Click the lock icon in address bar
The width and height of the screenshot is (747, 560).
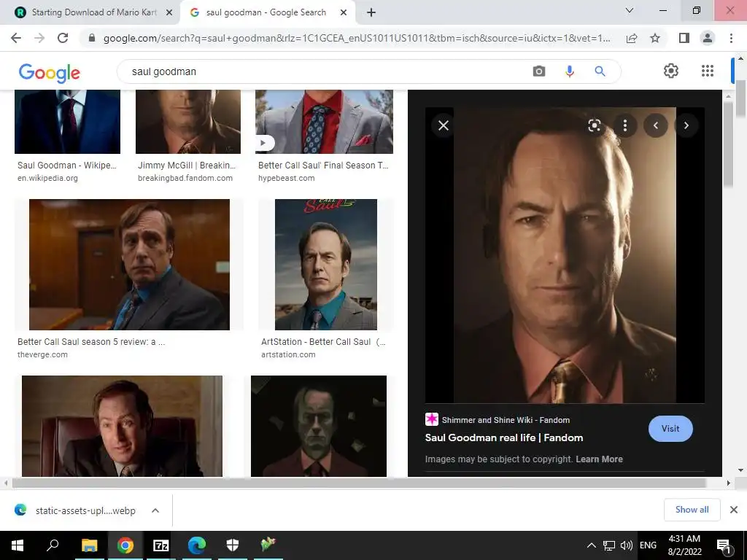tap(92, 38)
